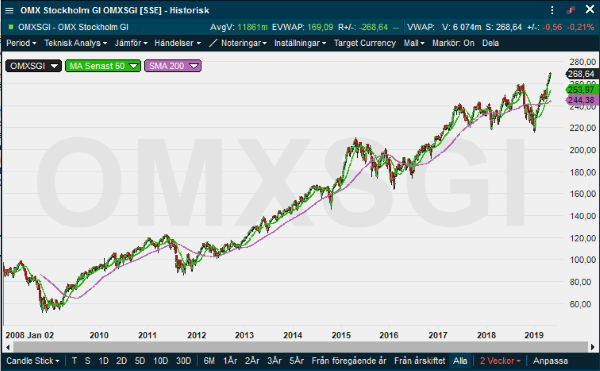Open the Jämför menu
Viewport: 600px width, 371px height.
[x=131, y=43]
